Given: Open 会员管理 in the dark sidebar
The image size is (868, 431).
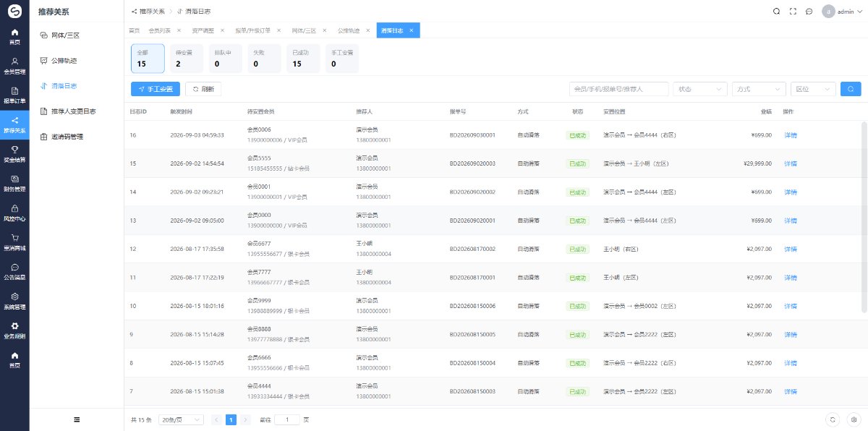Looking at the screenshot, I should point(14,66).
